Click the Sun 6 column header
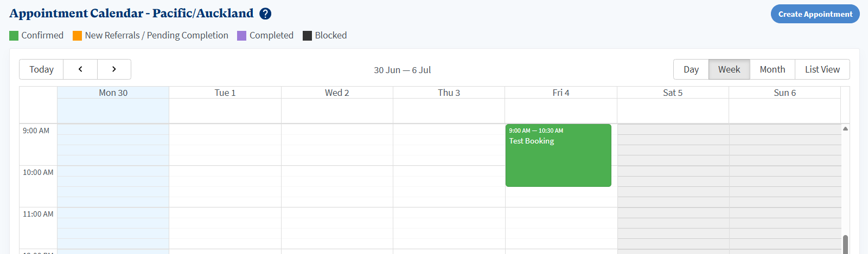Viewport: 868px width, 254px height. [785, 93]
